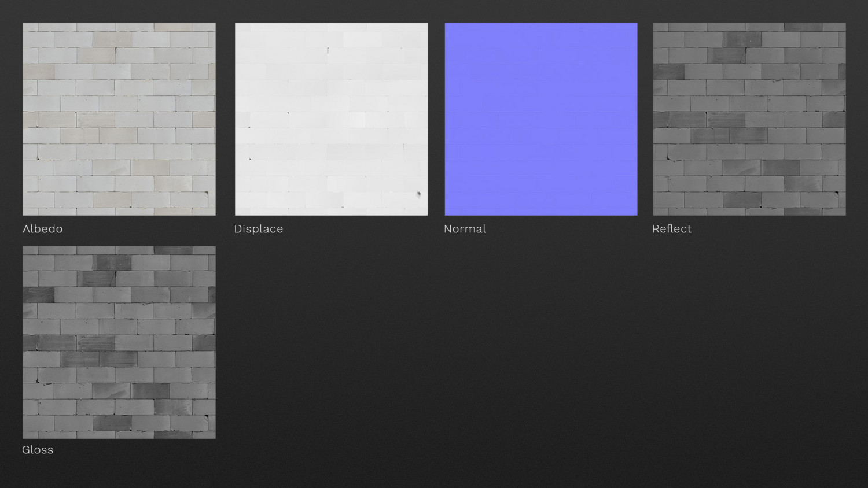The height and width of the screenshot is (488, 868).
Task: Click the blue Normal map thumbnail
Action: pos(541,119)
